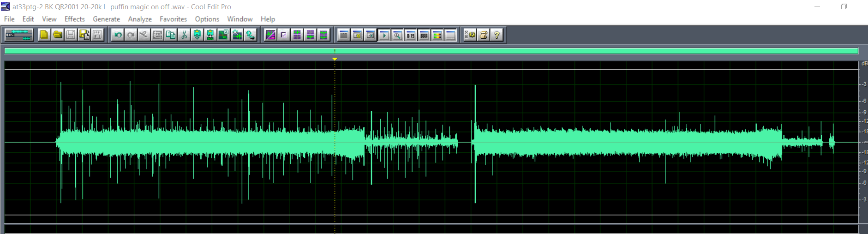Click the purple checkmark icon
This screenshot has width=868, height=234.
[x=284, y=35]
